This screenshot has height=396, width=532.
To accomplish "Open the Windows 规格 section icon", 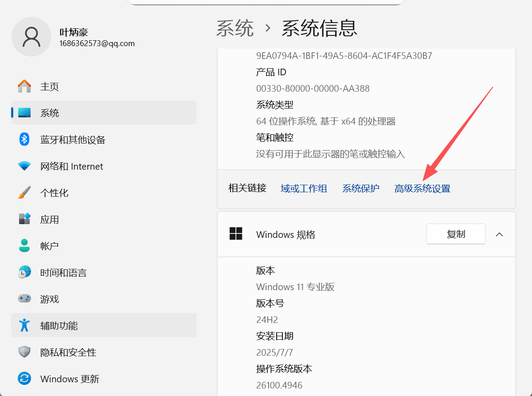I will tap(236, 234).
